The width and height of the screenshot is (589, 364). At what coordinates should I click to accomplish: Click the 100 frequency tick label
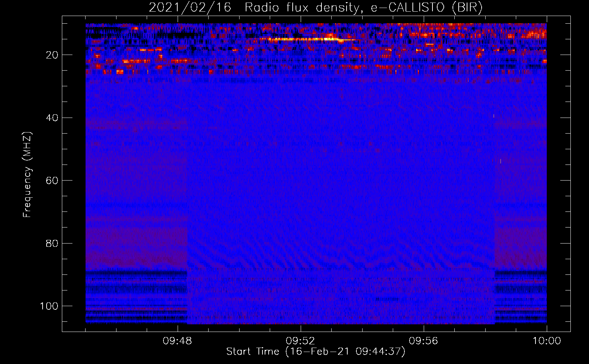pos(49,306)
